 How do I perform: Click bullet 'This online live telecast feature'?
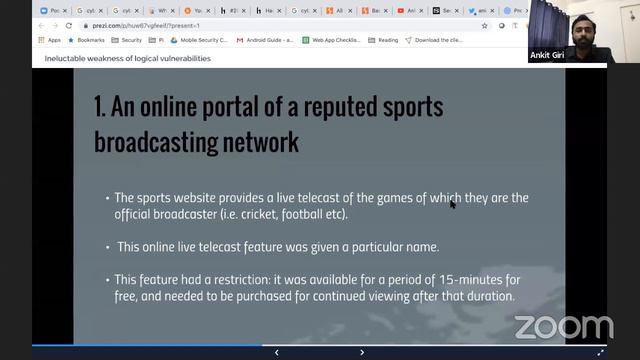(x=278, y=247)
